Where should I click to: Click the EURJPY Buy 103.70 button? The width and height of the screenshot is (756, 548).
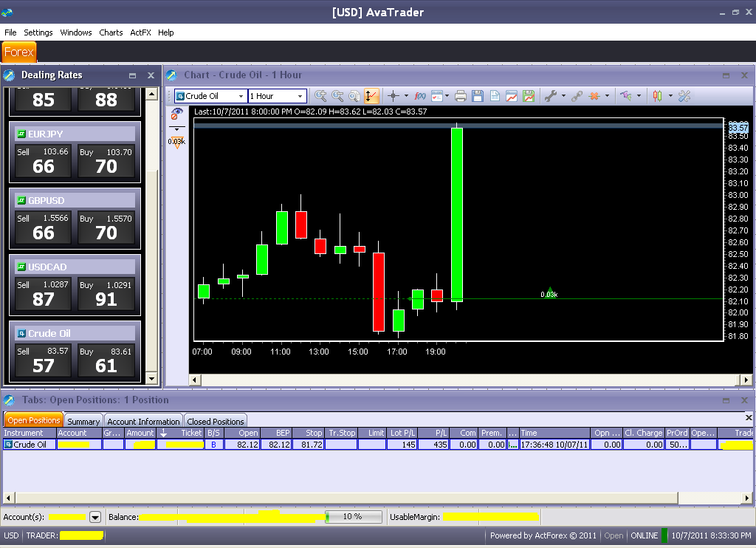106,161
